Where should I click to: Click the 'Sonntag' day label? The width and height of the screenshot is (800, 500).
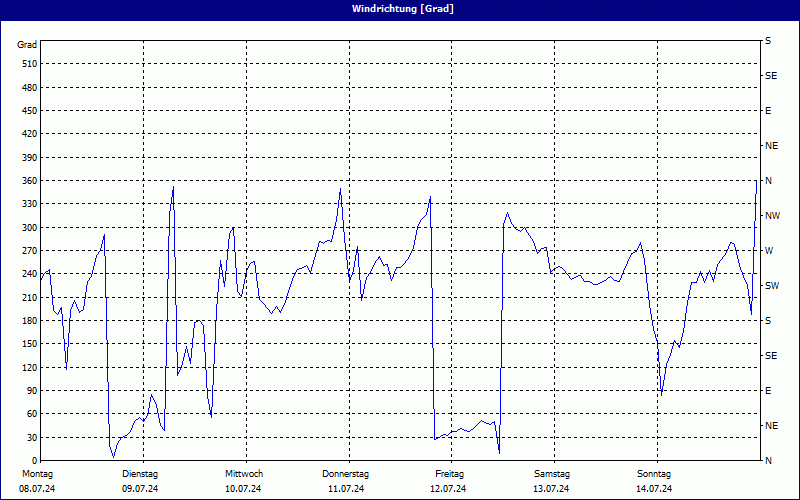click(x=654, y=474)
